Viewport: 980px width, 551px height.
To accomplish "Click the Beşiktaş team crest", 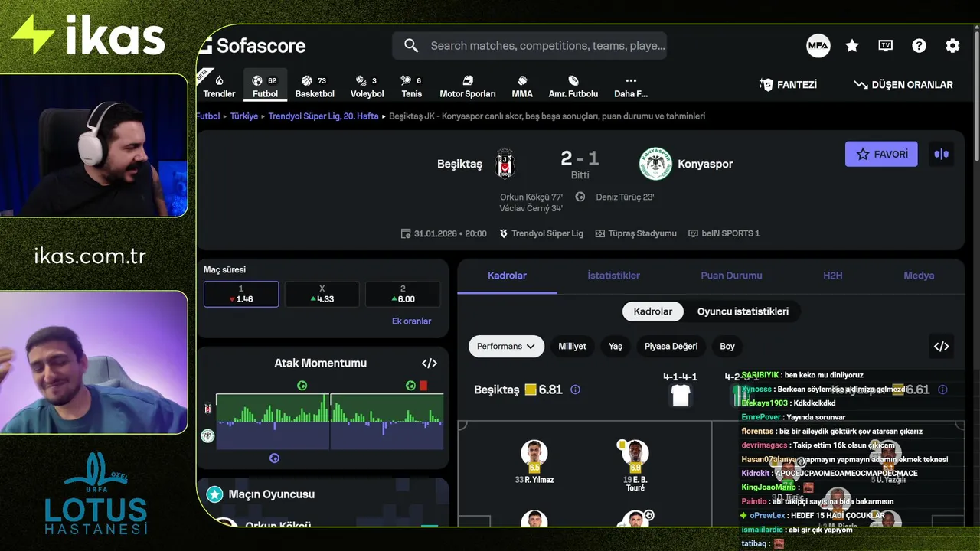I will 505,164.
